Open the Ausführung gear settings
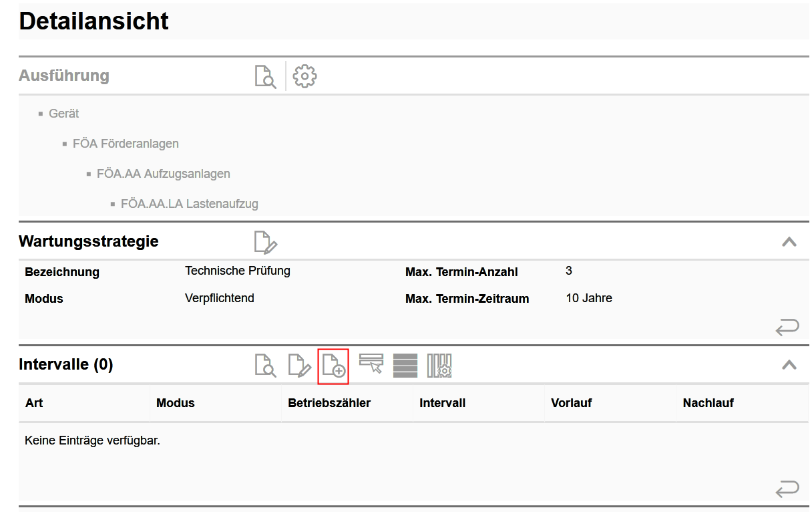Viewport: 812px width, 512px height. pos(304,76)
